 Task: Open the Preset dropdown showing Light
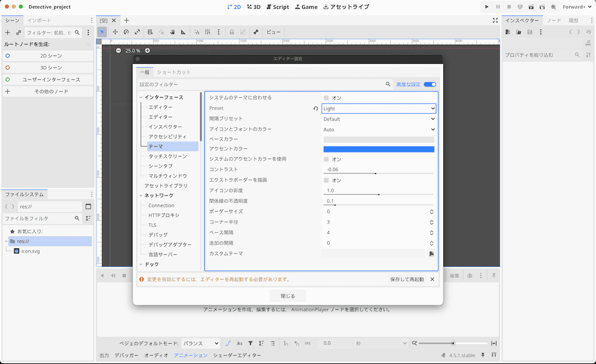(379, 108)
